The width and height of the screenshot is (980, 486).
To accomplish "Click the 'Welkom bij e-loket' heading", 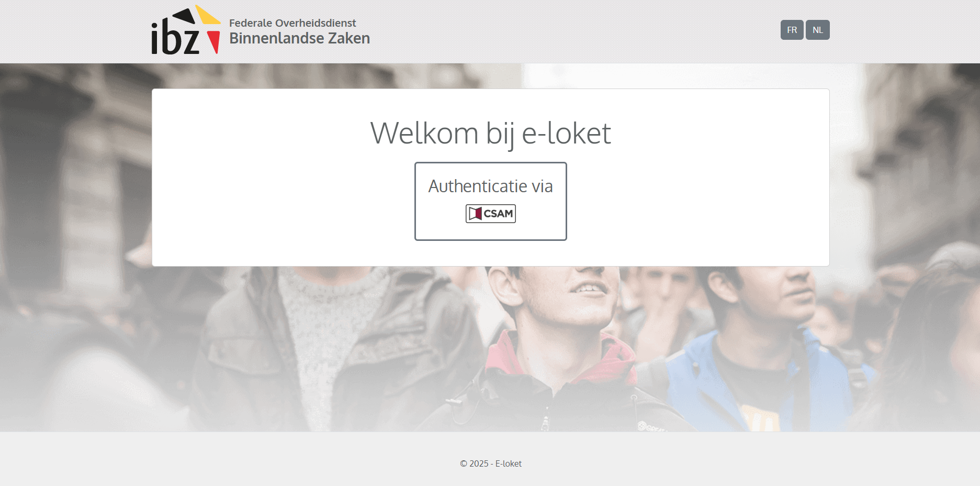I will [491, 133].
